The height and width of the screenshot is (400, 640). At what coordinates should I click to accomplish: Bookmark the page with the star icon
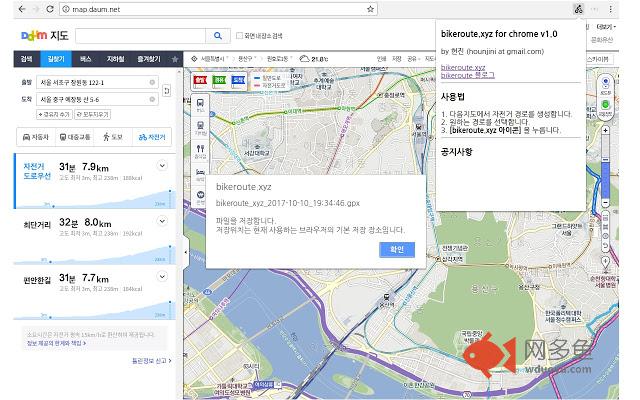(x=370, y=9)
